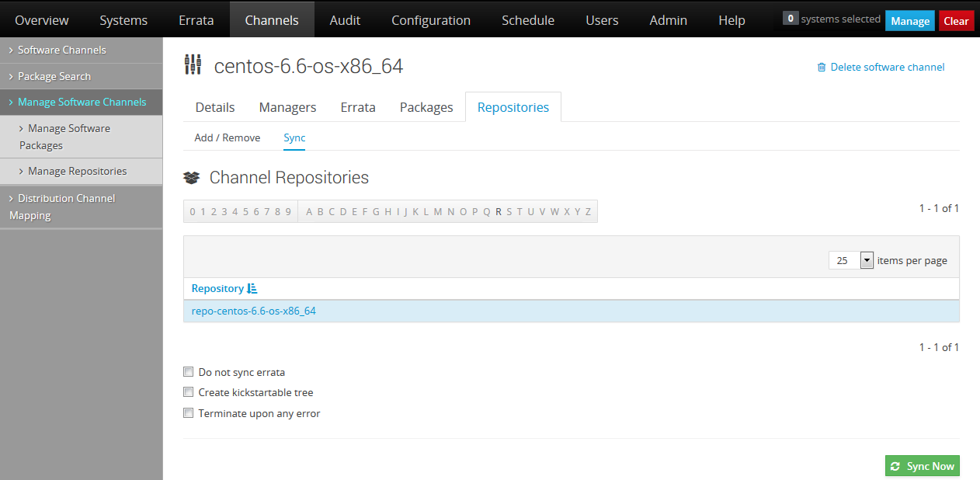Open the items per page dropdown

[851, 260]
